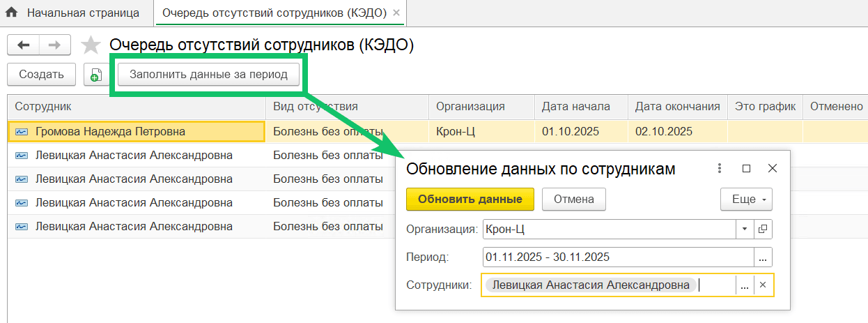Click the Отмена button

tap(573, 199)
